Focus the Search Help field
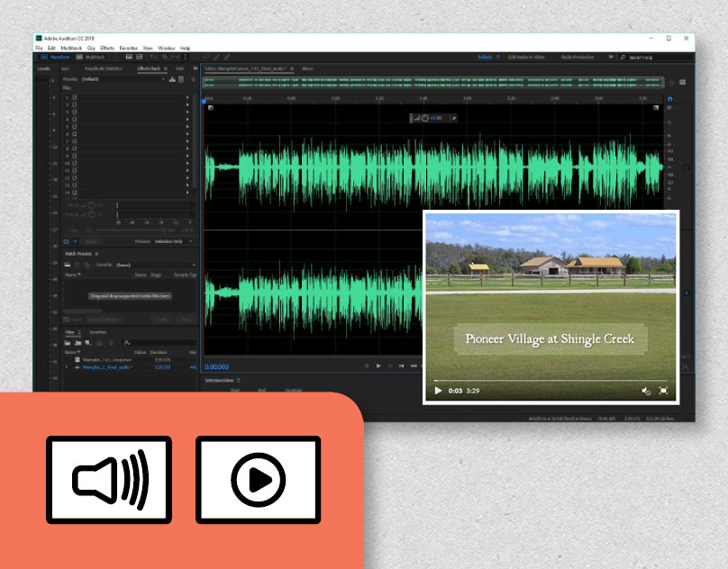 [x=658, y=57]
